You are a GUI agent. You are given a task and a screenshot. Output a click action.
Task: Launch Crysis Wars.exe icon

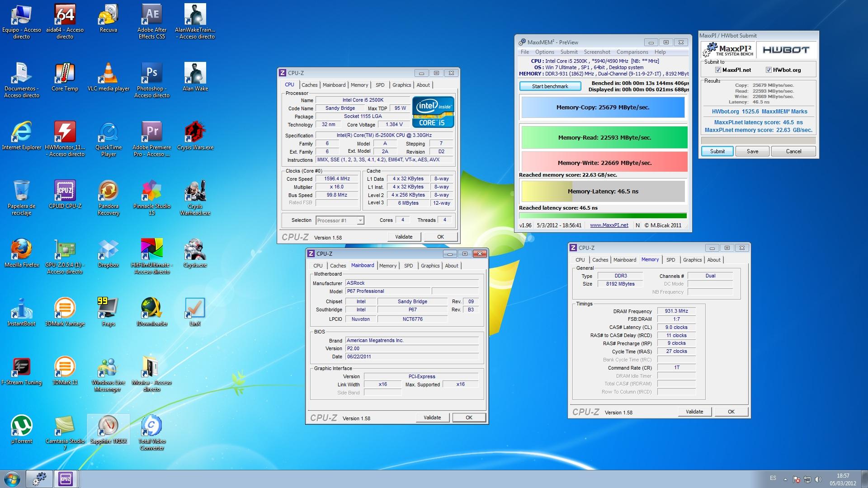pos(195,136)
